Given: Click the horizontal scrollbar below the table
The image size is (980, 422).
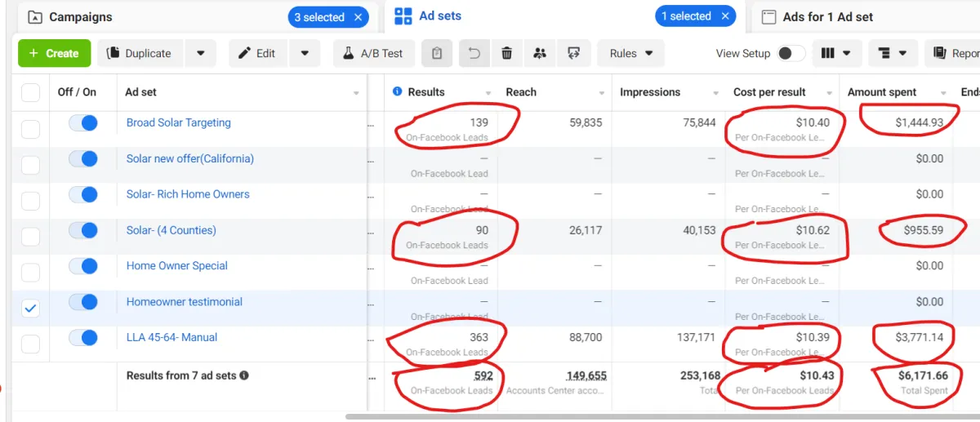Looking at the screenshot, I should click(x=661, y=416).
